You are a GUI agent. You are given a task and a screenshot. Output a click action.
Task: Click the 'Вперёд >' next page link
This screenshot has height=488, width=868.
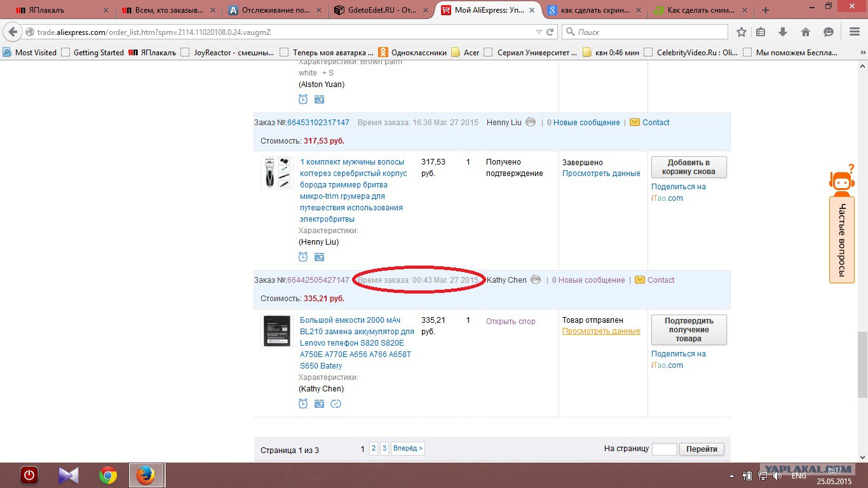coord(408,449)
